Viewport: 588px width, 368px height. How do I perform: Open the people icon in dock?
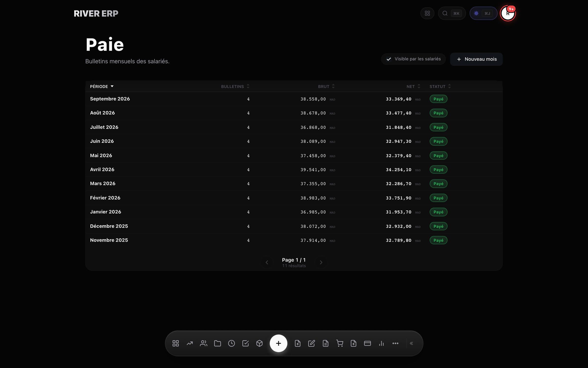(204, 343)
